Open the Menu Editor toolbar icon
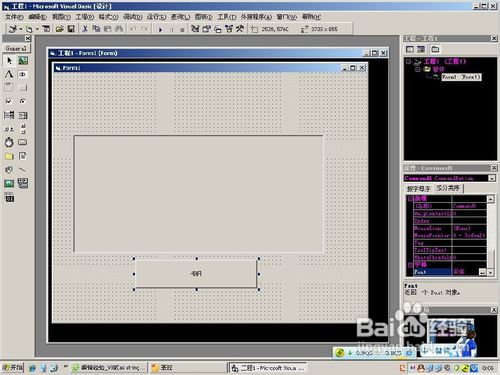Screen dimensions: 500x375 point(46,29)
